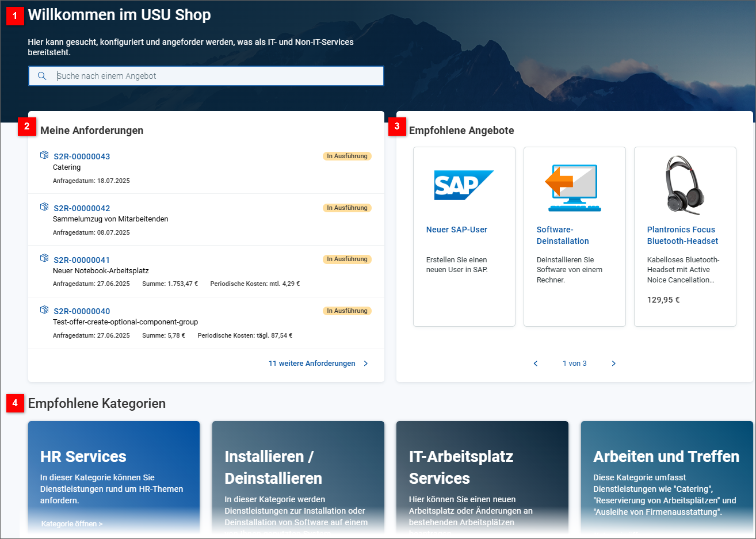Image resolution: width=756 pixels, height=539 pixels.
Task: Click the package icon next to S2R-00000042
Action: [x=44, y=207]
